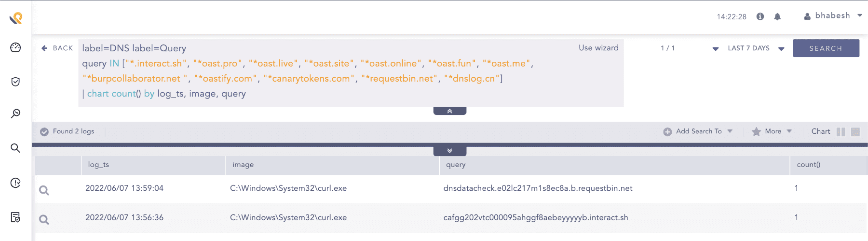Open the dashboard gauge icon in sidebar
Image resolution: width=868 pixels, height=241 pixels.
(x=15, y=47)
